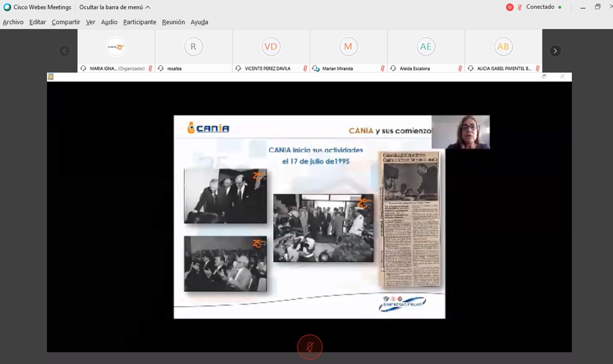Click muted mic icon on Marian Miranda tile
613x364 pixels.
pos(382,68)
